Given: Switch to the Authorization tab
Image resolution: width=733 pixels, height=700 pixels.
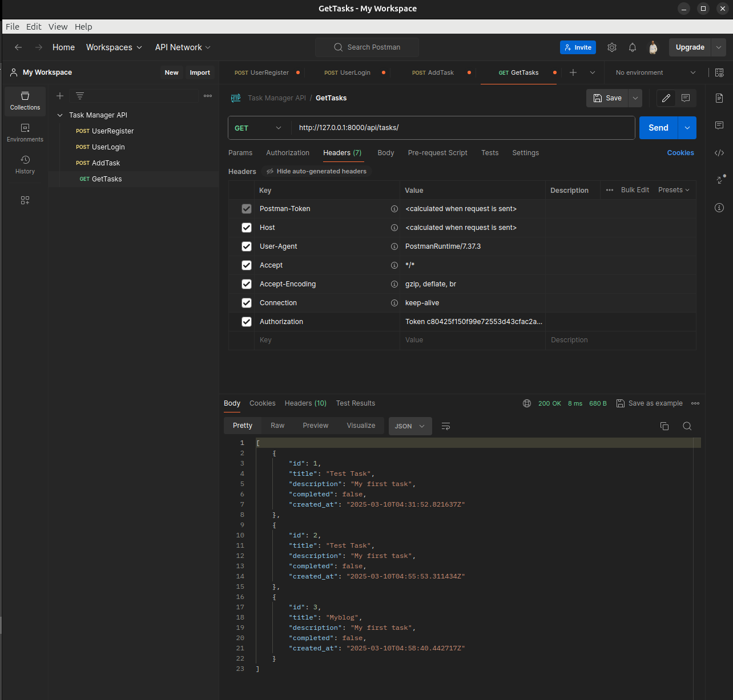Looking at the screenshot, I should [x=288, y=153].
